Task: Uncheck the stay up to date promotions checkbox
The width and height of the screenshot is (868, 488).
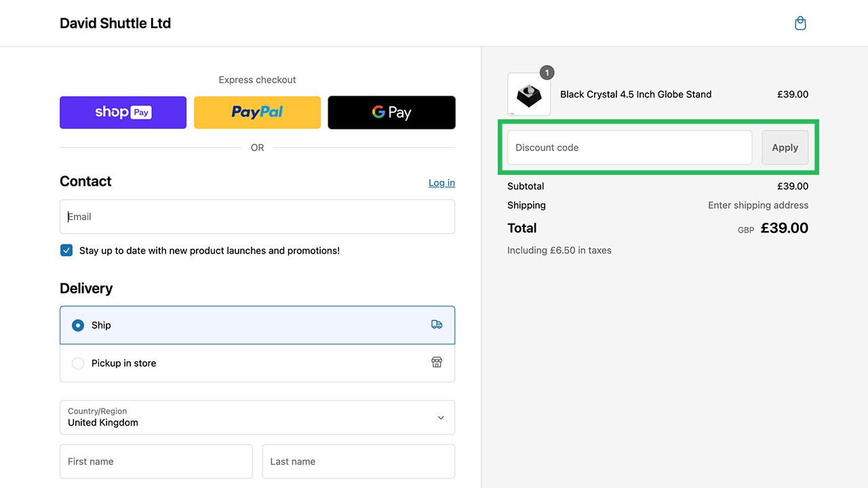Action: [x=66, y=250]
